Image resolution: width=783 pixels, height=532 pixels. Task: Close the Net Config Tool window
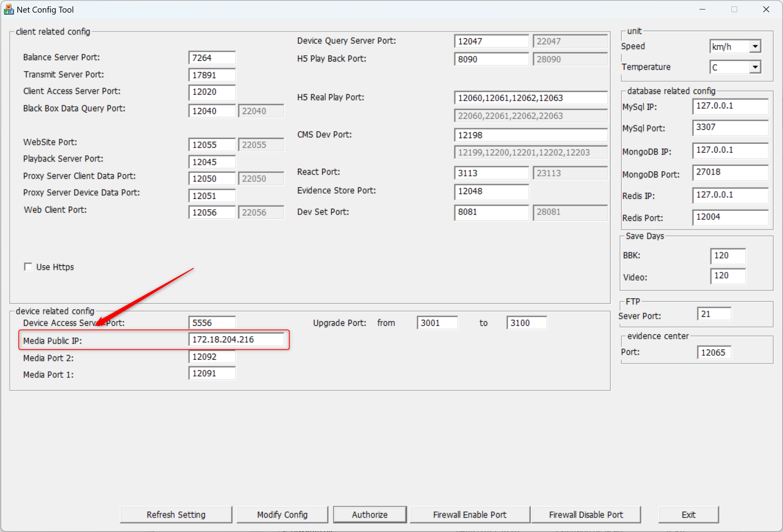pos(766,9)
